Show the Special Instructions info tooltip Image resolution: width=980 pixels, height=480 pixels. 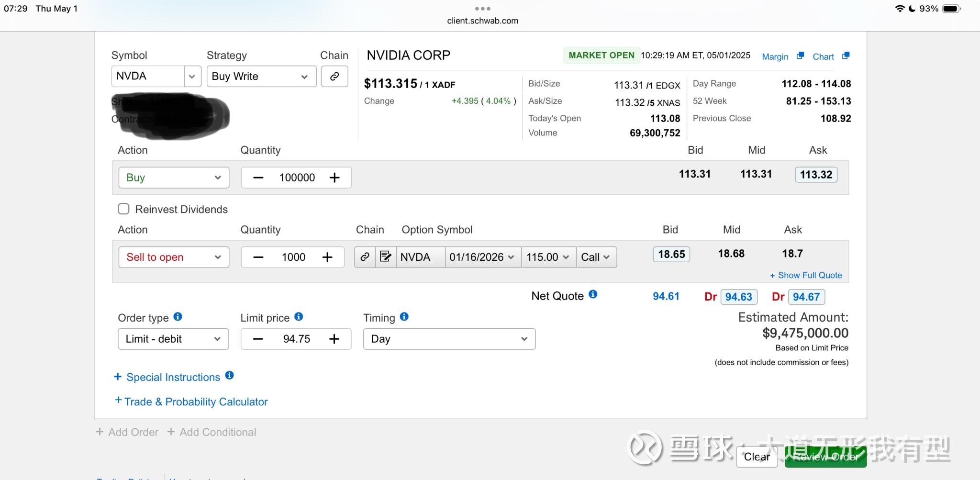pos(230,375)
